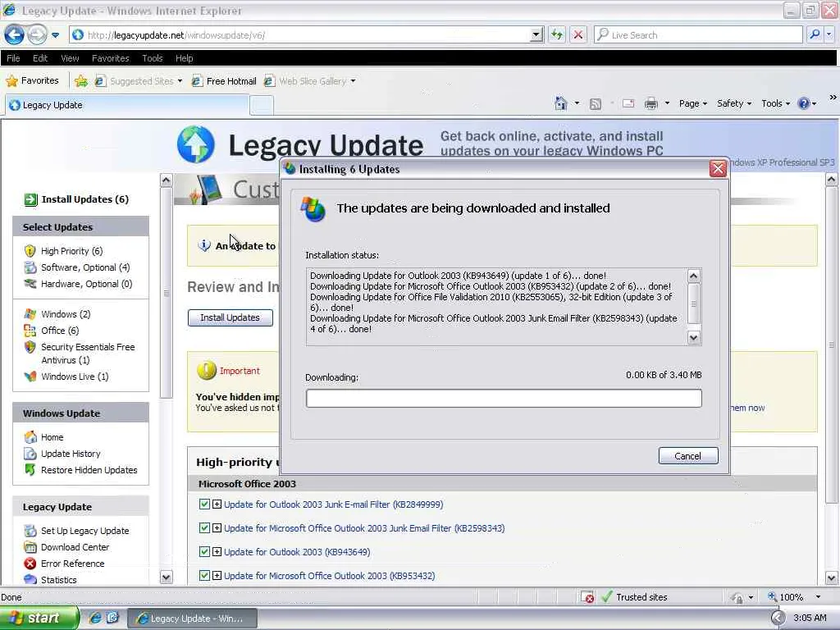Expand details for KB2849999 update
The image size is (840, 630).
(x=217, y=504)
